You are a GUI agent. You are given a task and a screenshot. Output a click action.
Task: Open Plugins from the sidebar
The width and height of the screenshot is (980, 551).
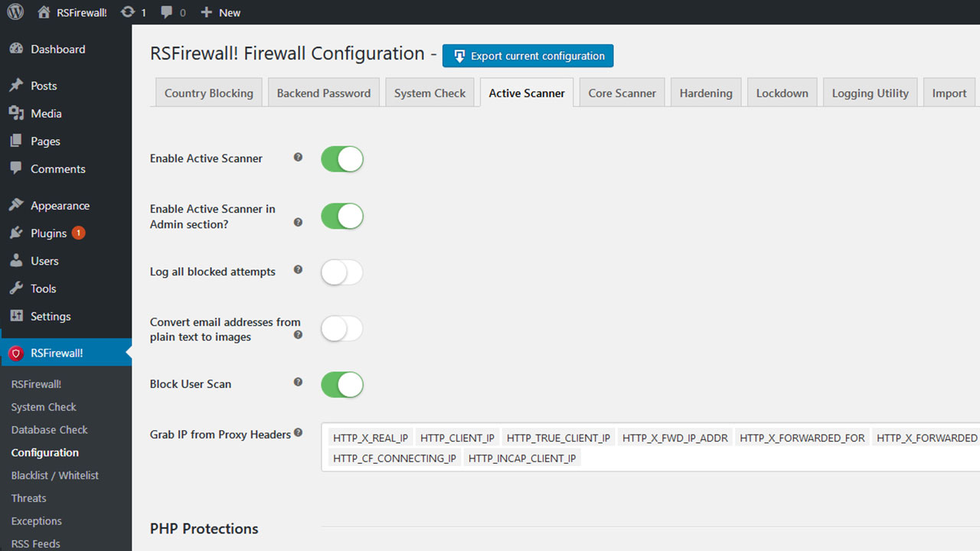click(48, 233)
